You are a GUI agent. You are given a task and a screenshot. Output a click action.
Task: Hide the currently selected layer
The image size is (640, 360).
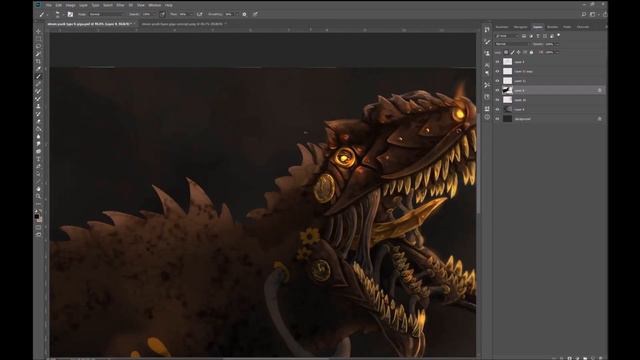[497, 90]
